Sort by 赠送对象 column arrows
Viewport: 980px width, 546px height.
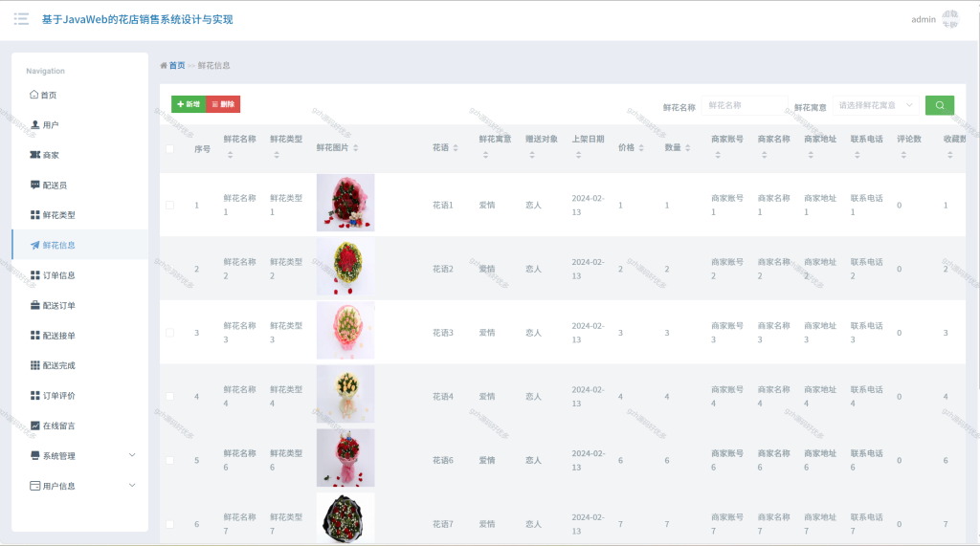(x=532, y=155)
